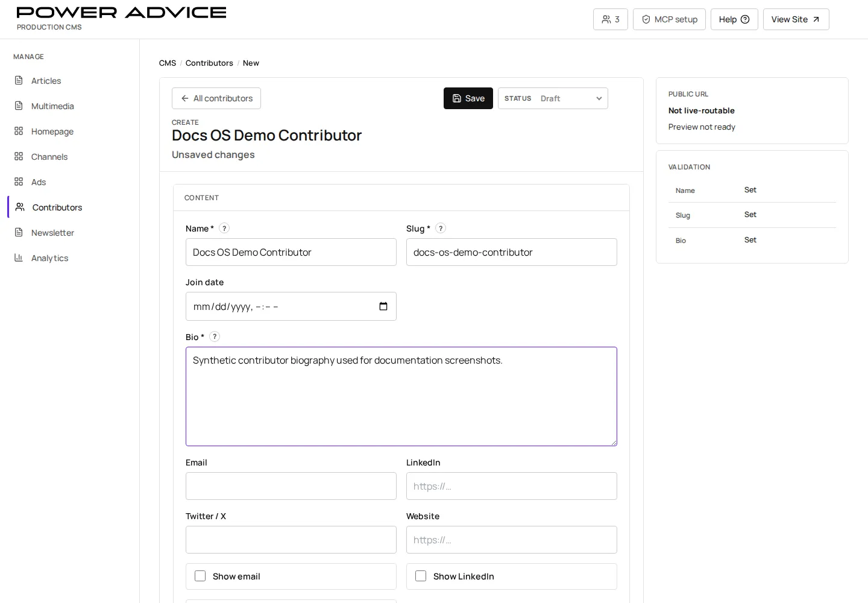Click the Help question mark circle icon
The image size is (868, 603).
(x=745, y=19)
